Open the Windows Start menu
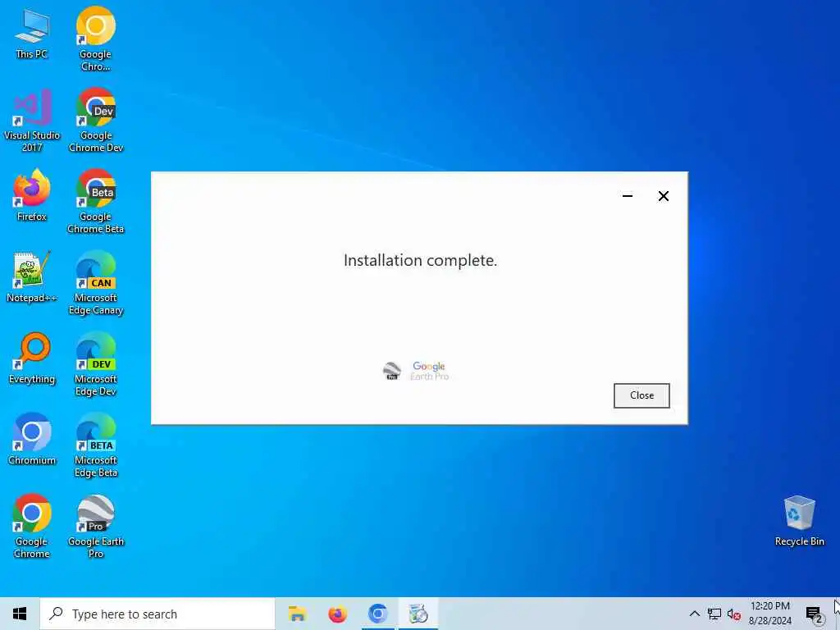840x630 pixels. tap(20, 614)
